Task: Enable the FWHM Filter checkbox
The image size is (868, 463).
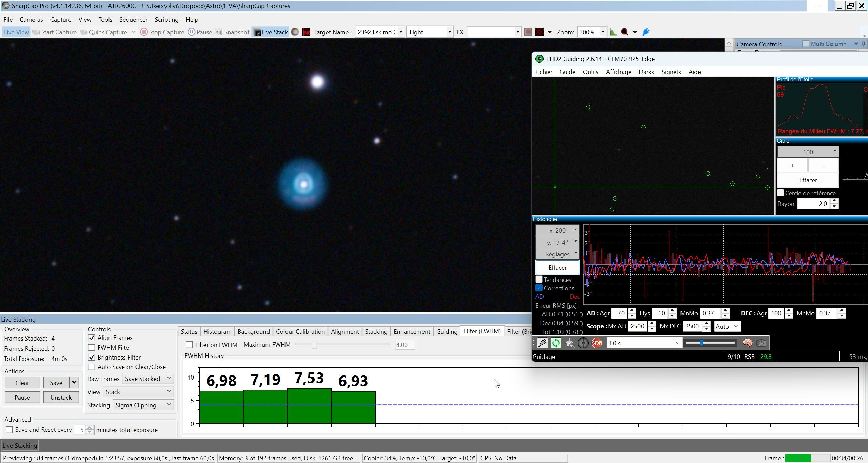Action: tap(92, 347)
